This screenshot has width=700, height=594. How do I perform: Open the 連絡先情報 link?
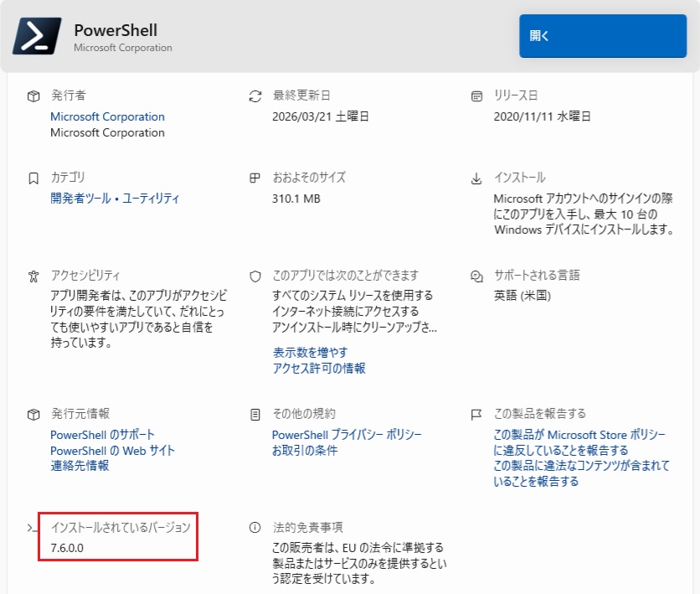(x=80, y=466)
